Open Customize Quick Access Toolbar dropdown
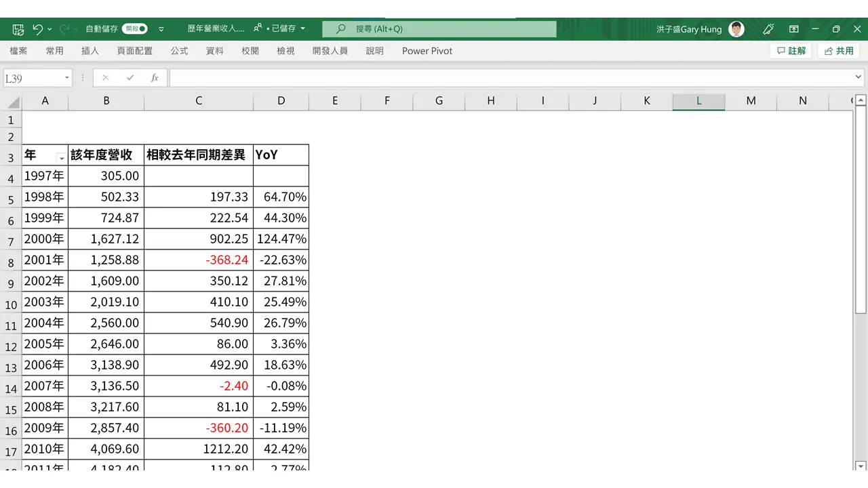The image size is (868, 488). tap(161, 29)
